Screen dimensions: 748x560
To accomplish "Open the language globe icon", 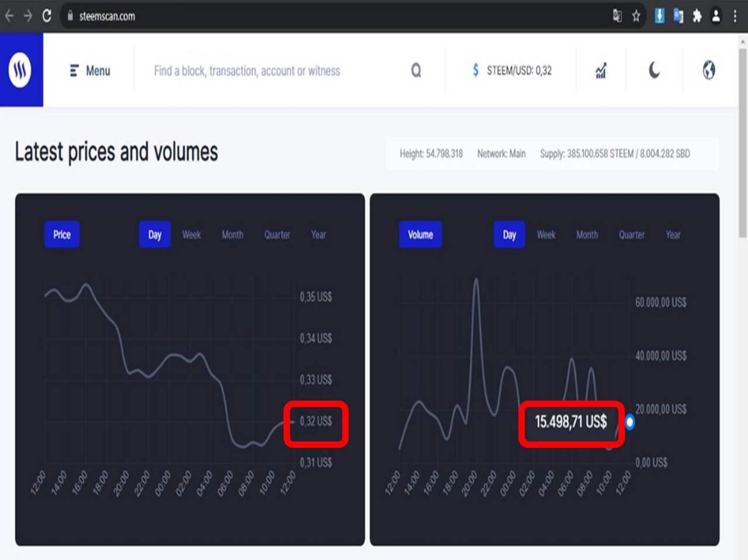I will (709, 70).
